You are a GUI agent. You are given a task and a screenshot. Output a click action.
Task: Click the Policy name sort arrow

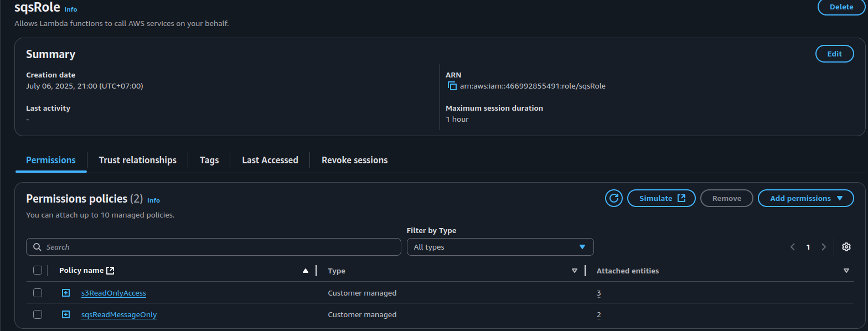[305, 271]
